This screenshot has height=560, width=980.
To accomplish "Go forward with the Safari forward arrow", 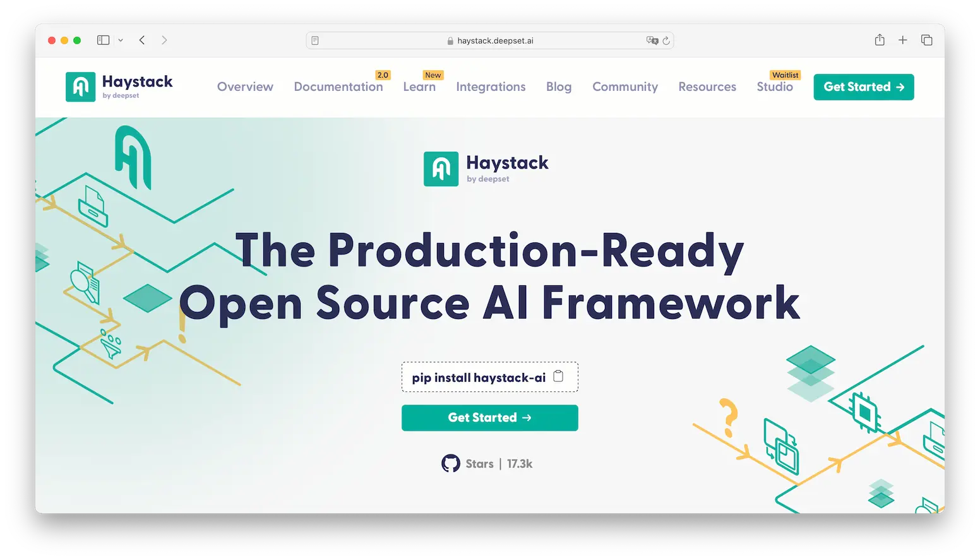I will pyautogui.click(x=164, y=40).
